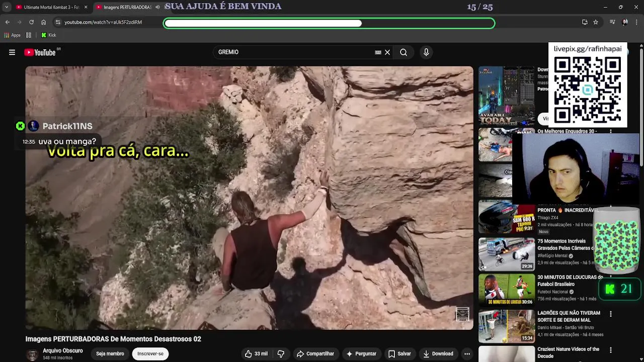Open LADRÕES QUE NÃO TIVERAM SORTE video title
The height and width of the screenshot is (362, 644).
tap(569, 316)
